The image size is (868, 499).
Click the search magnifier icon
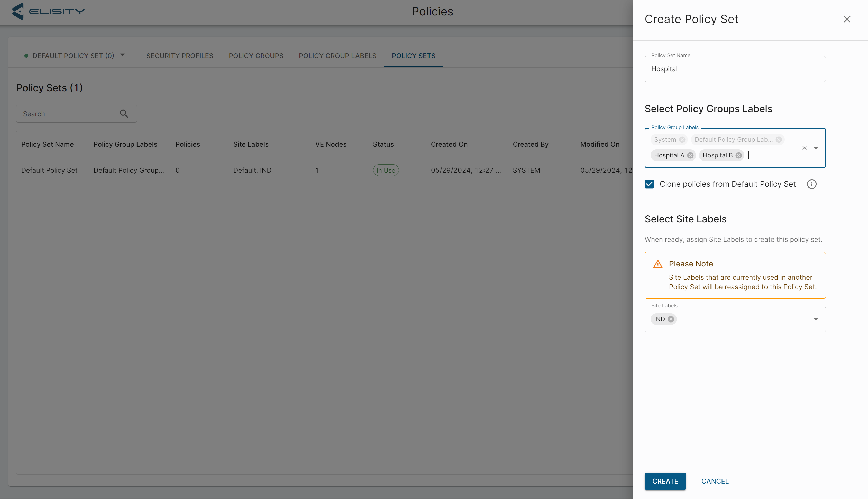(x=124, y=114)
